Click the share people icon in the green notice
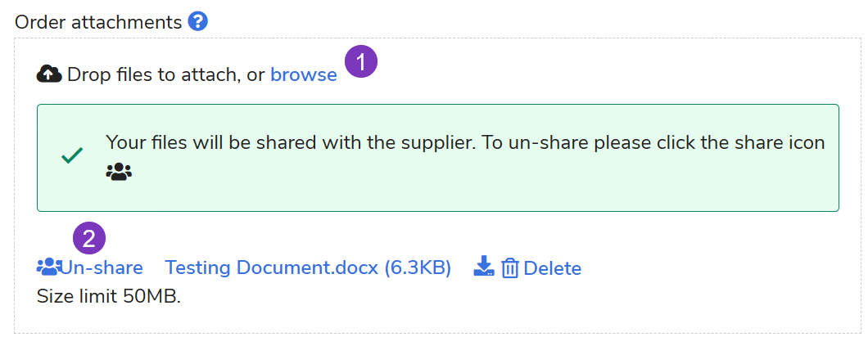The height and width of the screenshot is (346, 868). click(x=119, y=172)
